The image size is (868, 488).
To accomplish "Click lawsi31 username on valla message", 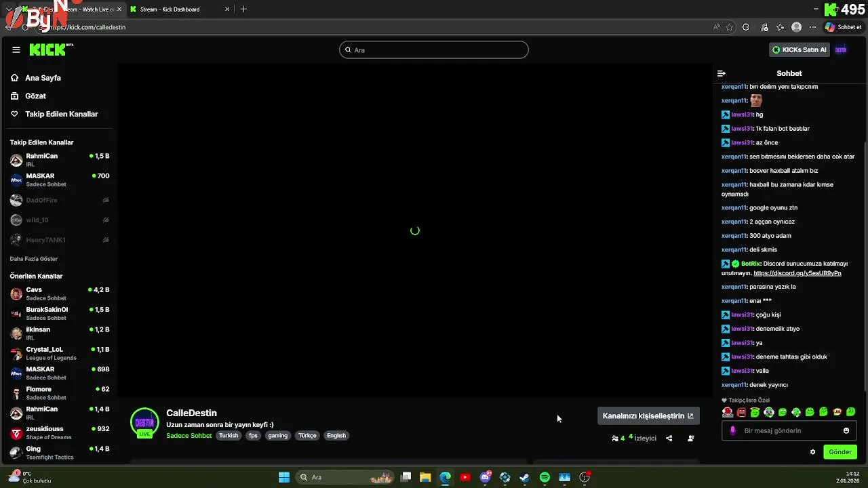I will click(742, 371).
